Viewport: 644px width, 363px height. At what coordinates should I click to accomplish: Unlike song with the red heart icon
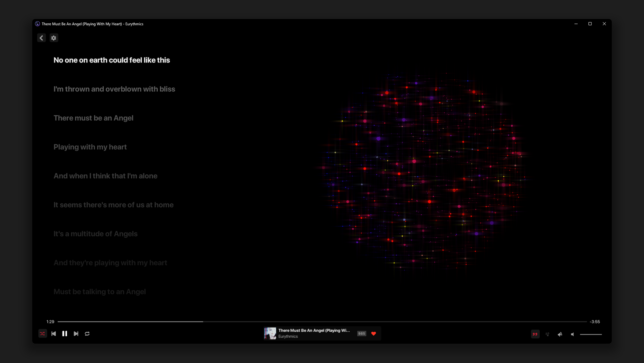pyautogui.click(x=374, y=334)
